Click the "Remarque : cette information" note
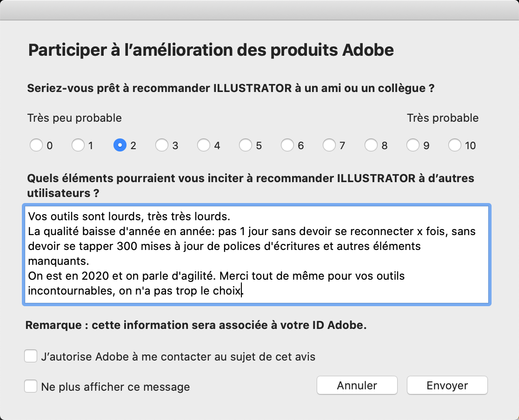Screen dimensions: 519x420 click(196, 325)
